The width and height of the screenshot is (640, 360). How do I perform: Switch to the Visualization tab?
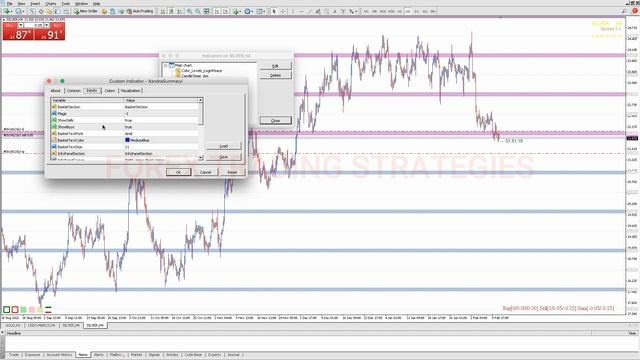point(131,91)
